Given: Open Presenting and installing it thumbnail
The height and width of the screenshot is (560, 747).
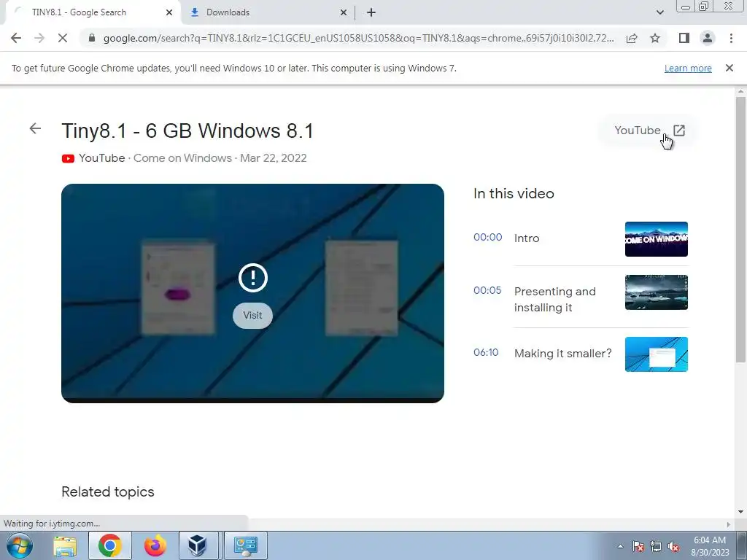Looking at the screenshot, I should 656,292.
